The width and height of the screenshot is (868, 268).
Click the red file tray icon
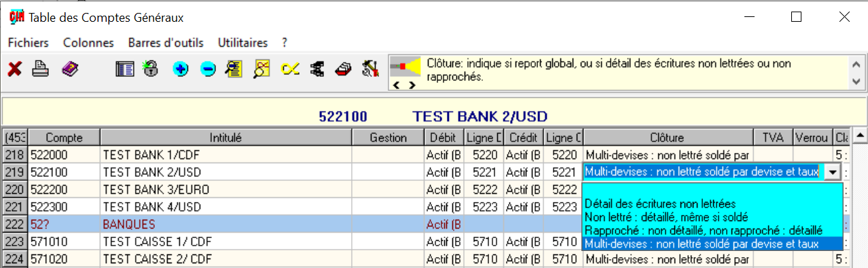pos(344,69)
